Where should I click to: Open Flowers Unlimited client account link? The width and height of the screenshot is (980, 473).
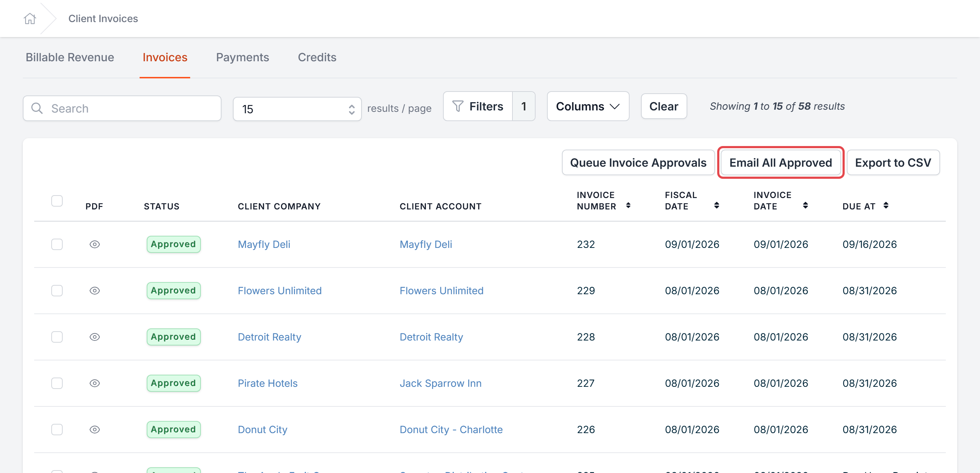coord(441,291)
